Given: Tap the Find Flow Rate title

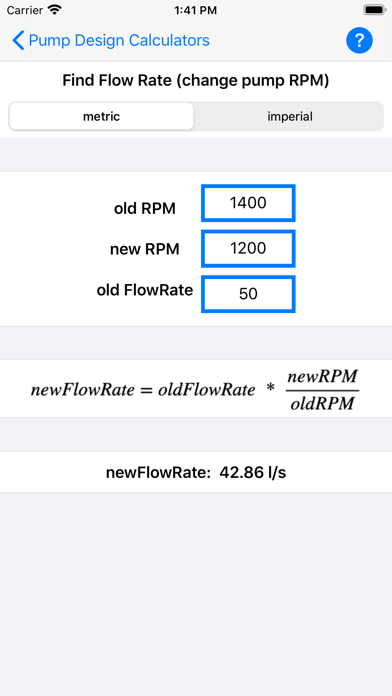Looking at the screenshot, I should pyautogui.click(x=196, y=81).
